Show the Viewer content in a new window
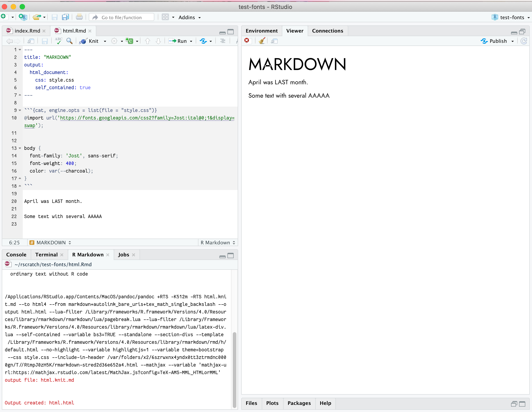 pos(274,41)
